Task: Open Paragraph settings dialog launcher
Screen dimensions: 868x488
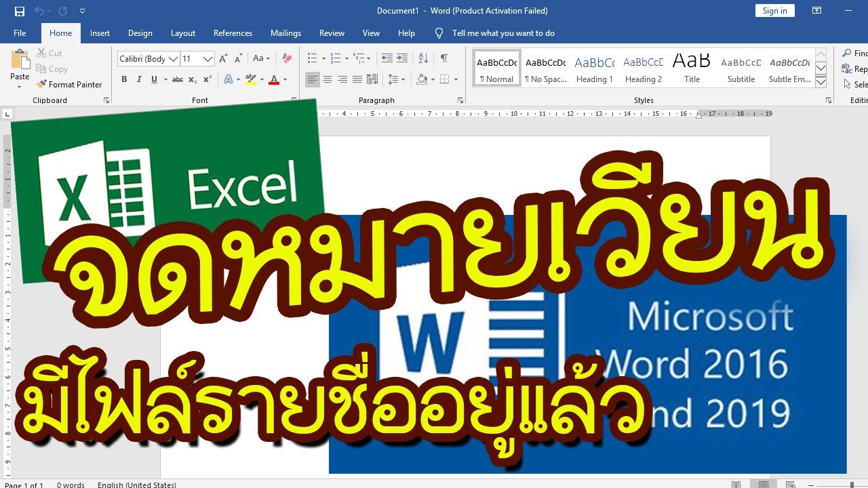Action: [x=460, y=100]
